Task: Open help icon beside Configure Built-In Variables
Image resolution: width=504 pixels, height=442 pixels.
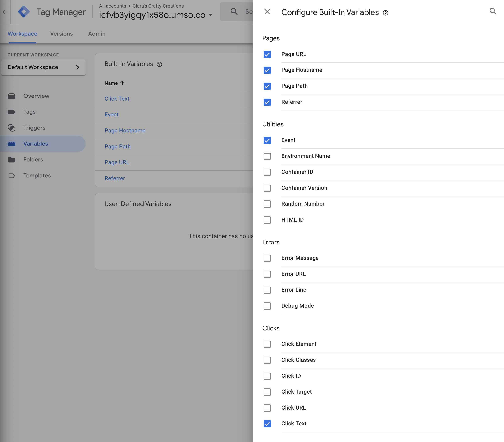Action: pos(385,13)
